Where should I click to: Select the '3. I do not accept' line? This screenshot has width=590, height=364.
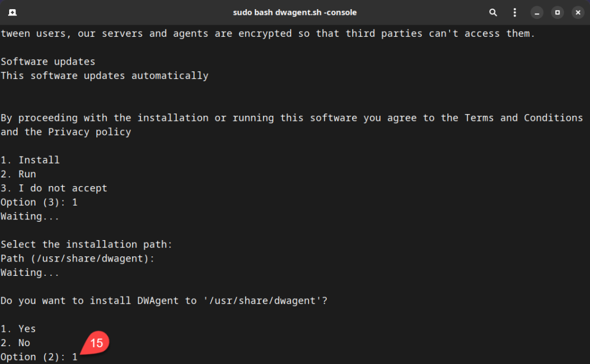click(54, 188)
